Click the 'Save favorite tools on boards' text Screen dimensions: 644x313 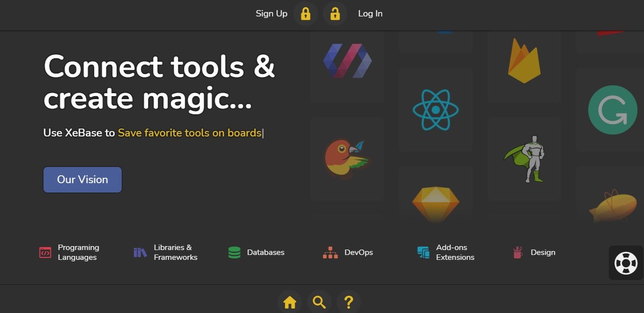click(x=190, y=133)
